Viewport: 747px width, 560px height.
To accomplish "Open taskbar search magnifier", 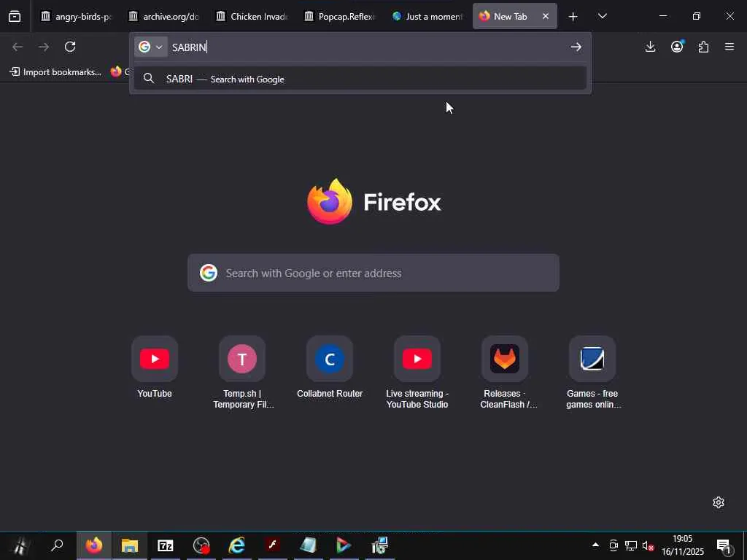I will coord(57,545).
